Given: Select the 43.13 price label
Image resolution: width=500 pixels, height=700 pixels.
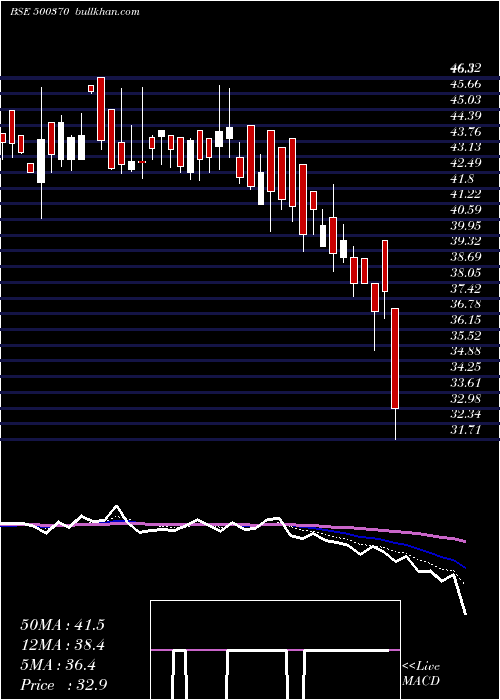Looking at the screenshot, I should pyautogui.click(x=466, y=147).
